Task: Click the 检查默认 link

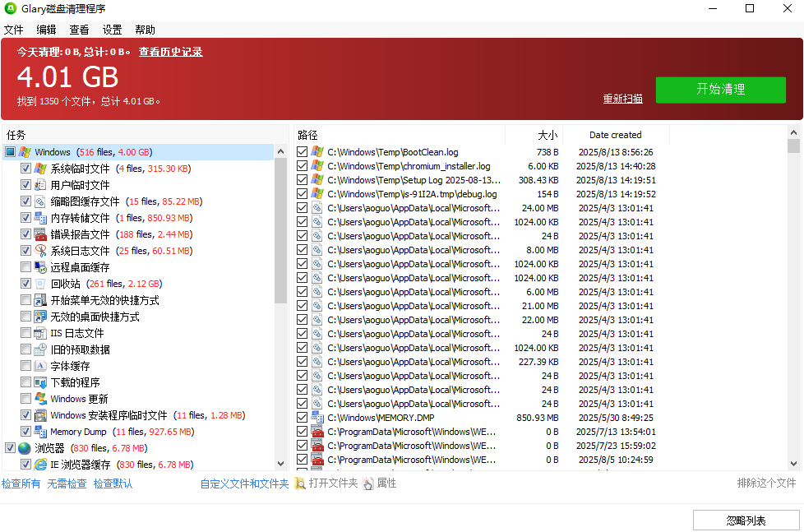Action: point(113,483)
